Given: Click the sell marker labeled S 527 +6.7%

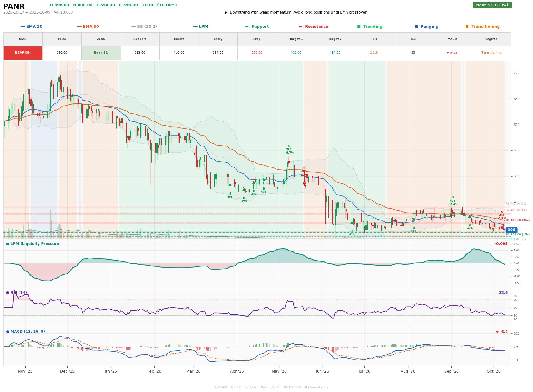Looking at the screenshot, I should 289,162.
